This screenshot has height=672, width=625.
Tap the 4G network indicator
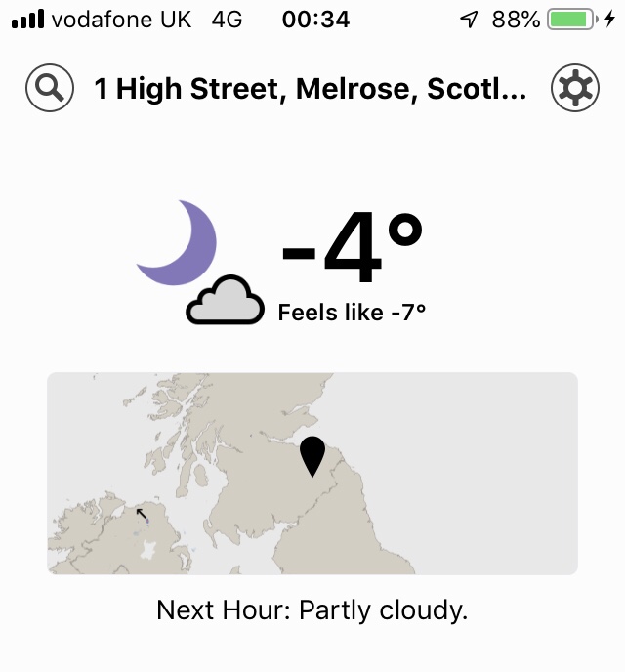pyautogui.click(x=227, y=20)
